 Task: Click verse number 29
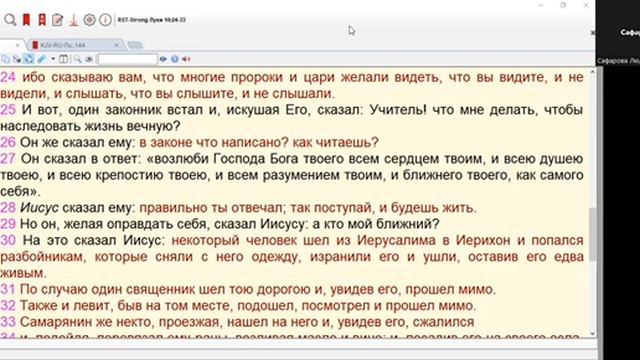(x=8, y=224)
